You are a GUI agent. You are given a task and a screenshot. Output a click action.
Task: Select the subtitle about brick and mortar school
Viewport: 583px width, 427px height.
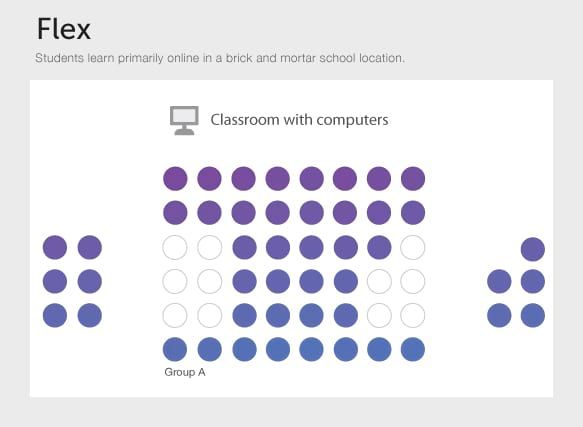[220, 58]
